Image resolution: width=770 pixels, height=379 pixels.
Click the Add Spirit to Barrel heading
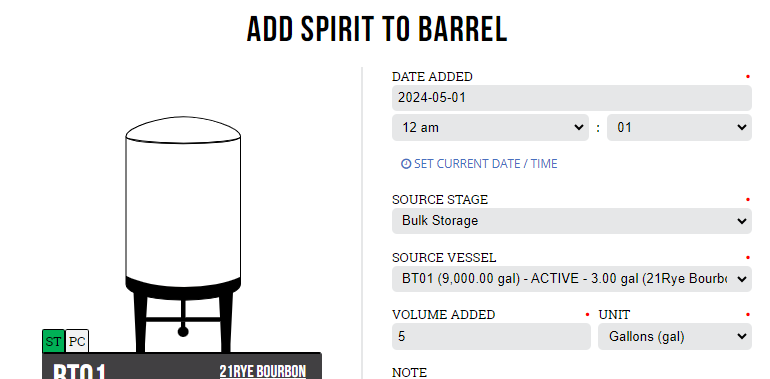tap(377, 29)
